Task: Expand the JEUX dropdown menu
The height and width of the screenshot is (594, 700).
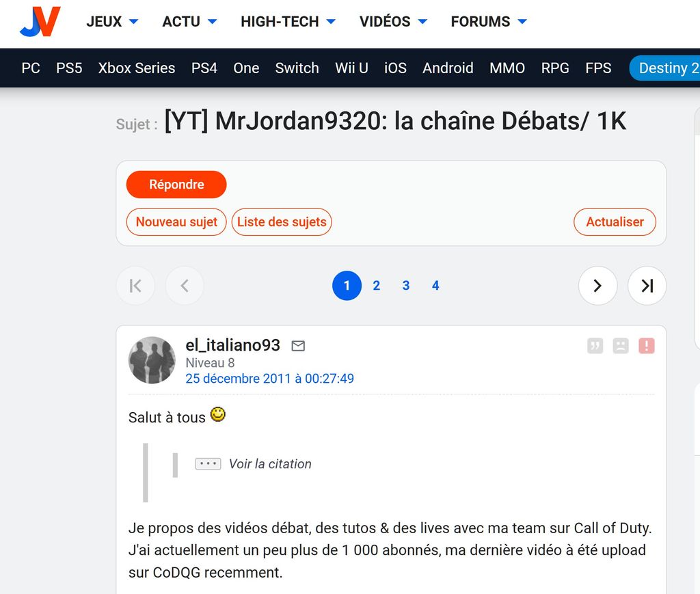Action: pos(112,21)
